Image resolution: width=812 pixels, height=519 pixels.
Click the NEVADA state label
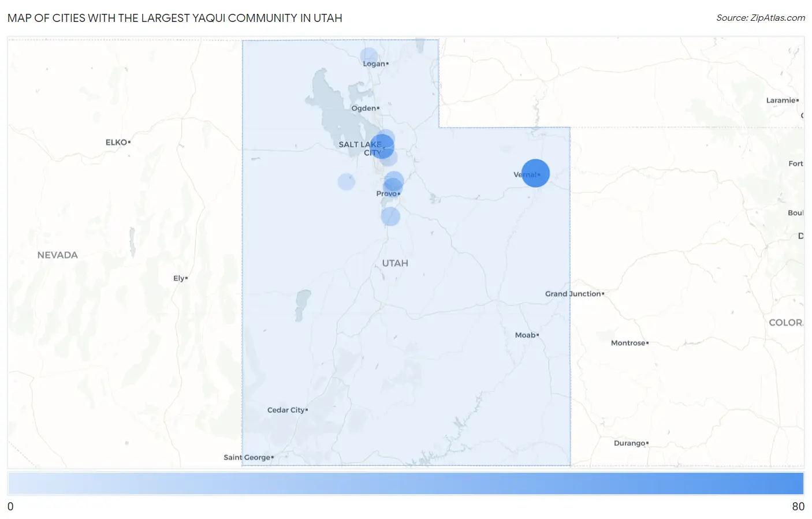point(57,255)
